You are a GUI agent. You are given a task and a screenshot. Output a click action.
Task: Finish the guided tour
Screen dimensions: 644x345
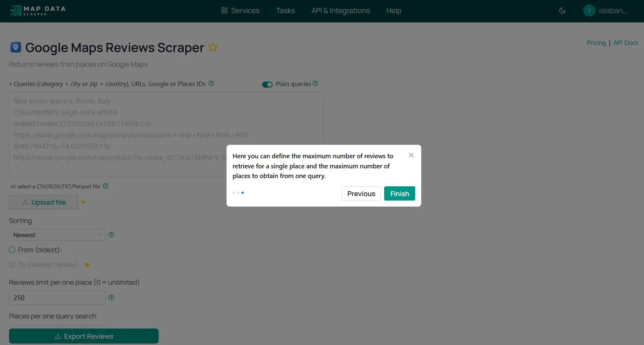coord(400,193)
